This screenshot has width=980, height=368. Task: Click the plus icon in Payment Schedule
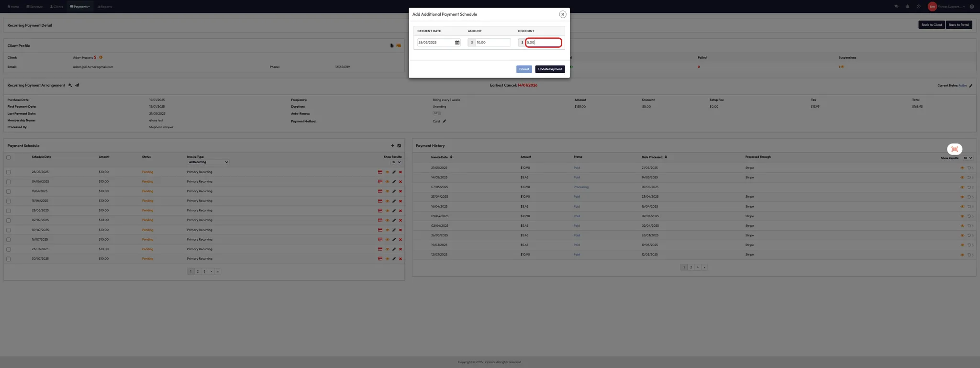click(392, 145)
